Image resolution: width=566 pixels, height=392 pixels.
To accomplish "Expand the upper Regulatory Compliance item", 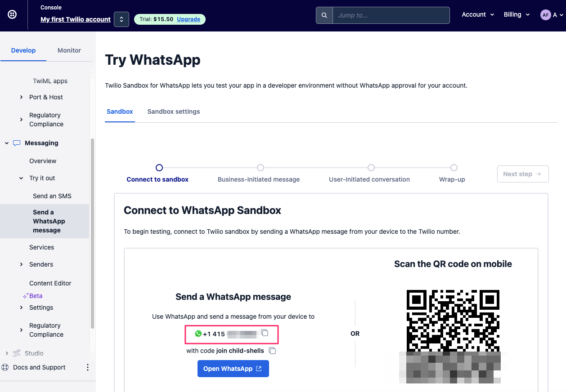I will coord(21,120).
